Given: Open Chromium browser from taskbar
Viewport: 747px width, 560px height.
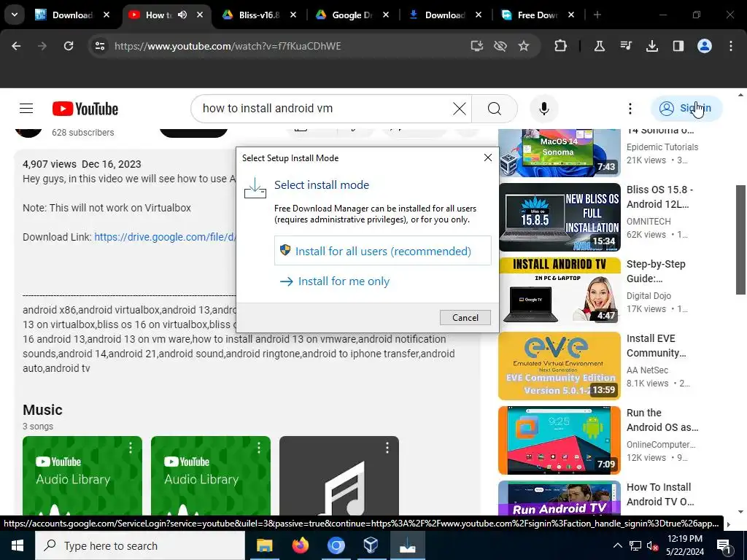Looking at the screenshot, I should point(336,545).
